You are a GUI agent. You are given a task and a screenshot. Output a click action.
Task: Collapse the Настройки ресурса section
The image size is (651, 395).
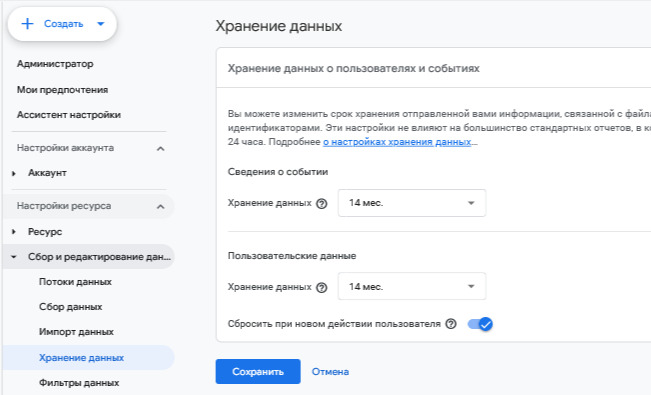point(160,206)
